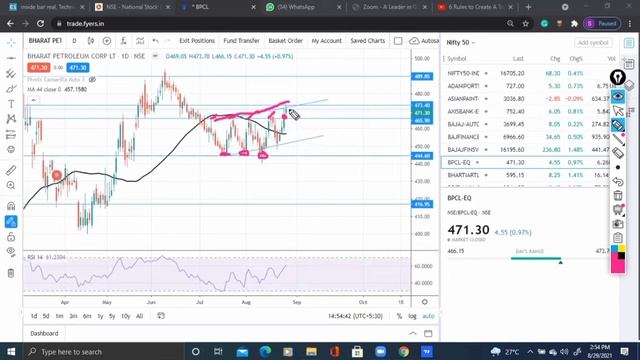This screenshot has height=360, width=640.
Task: Toggle Pivots Camarilla indicator visibility
Action: click(x=93, y=80)
